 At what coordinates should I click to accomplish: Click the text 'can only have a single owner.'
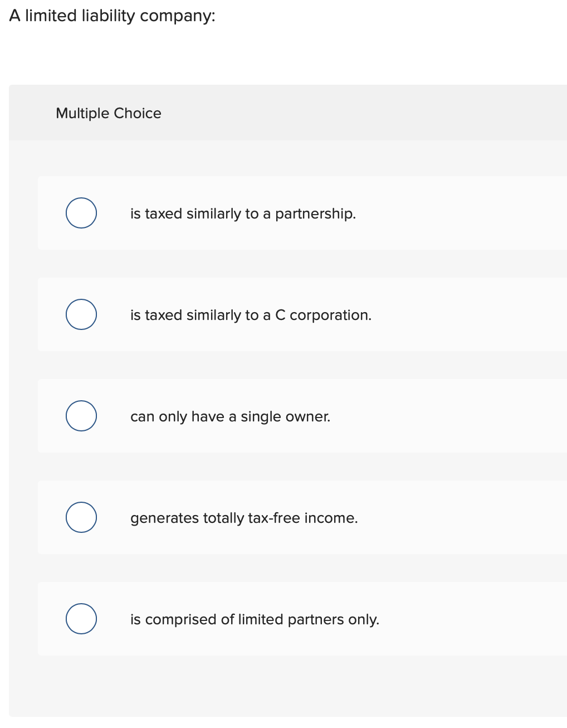(230, 416)
